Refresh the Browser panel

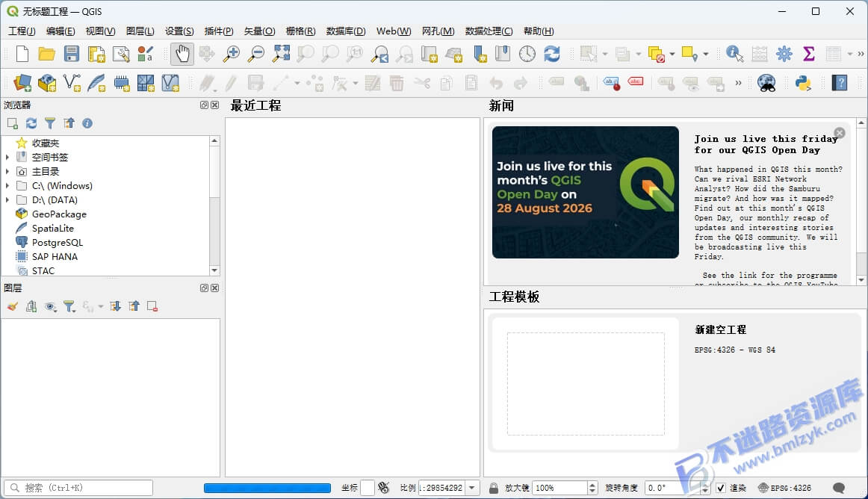31,123
